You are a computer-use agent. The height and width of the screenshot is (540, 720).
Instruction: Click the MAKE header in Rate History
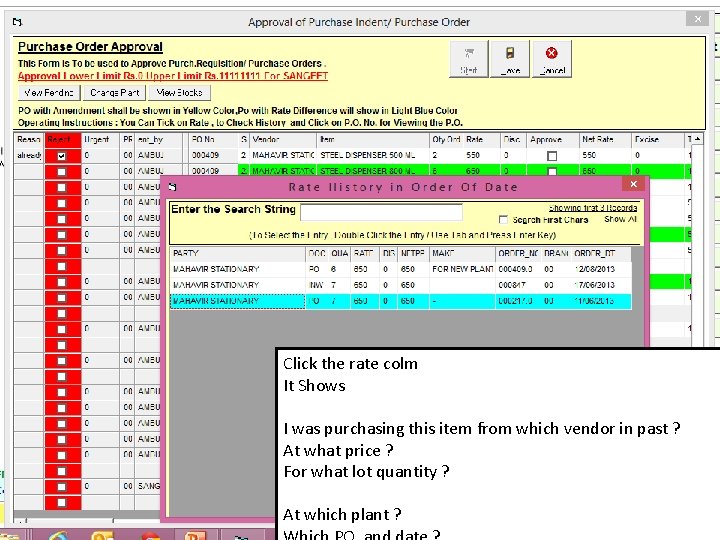tap(462, 253)
